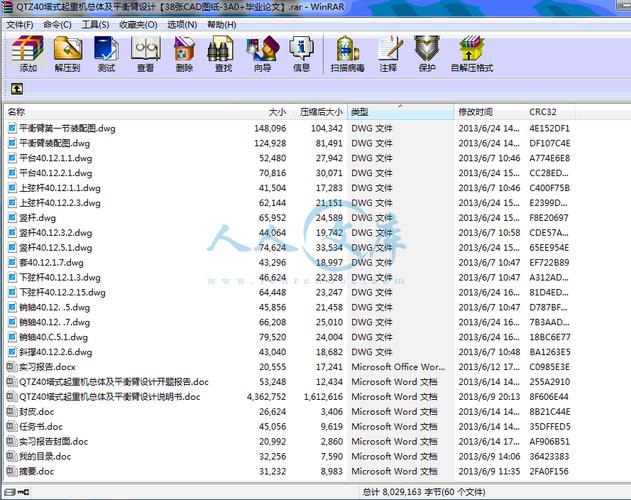This screenshot has height=500, width=631.
Task: Open the Options (选项) menu
Action: pyautogui.click(x=182, y=25)
